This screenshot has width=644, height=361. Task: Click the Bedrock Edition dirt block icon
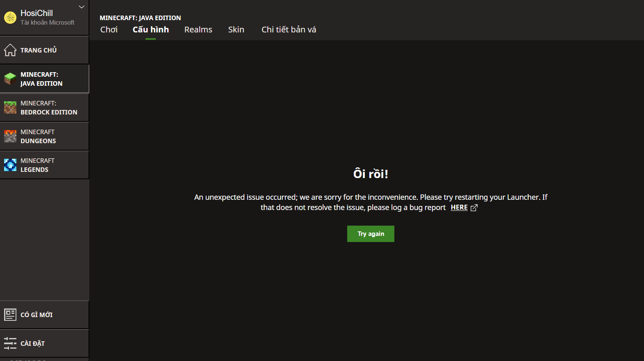coord(10,107)
